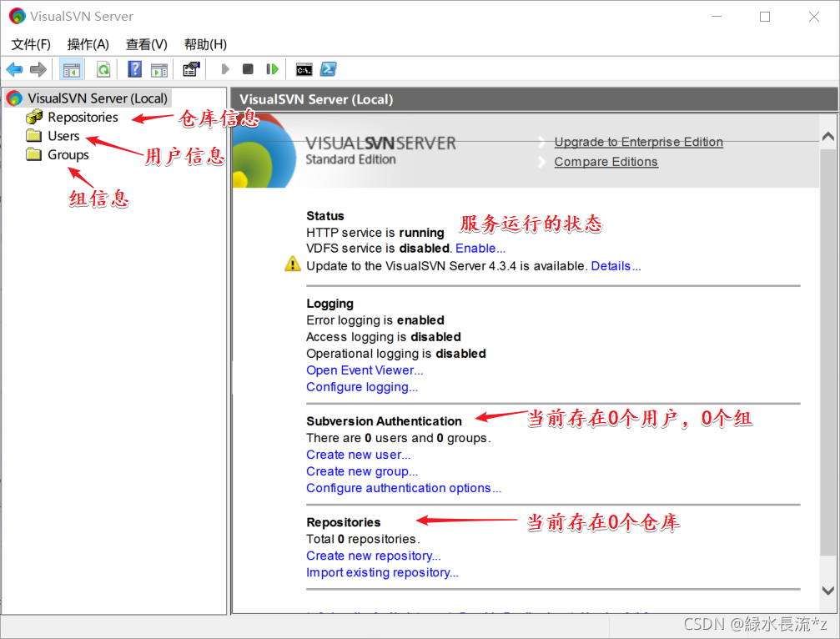Click 'Total 0 repositories.' text
This screenshot has height=639, width=840.
pyautogui.click(x=363, y=539)
